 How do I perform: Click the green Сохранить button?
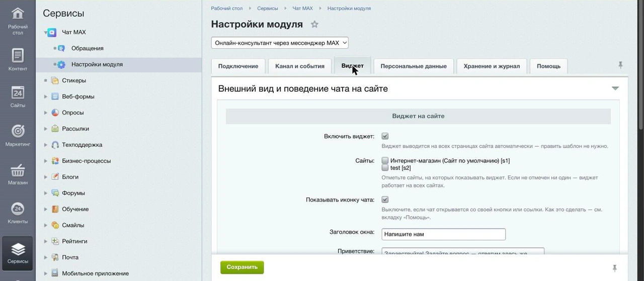pos(242,267)
